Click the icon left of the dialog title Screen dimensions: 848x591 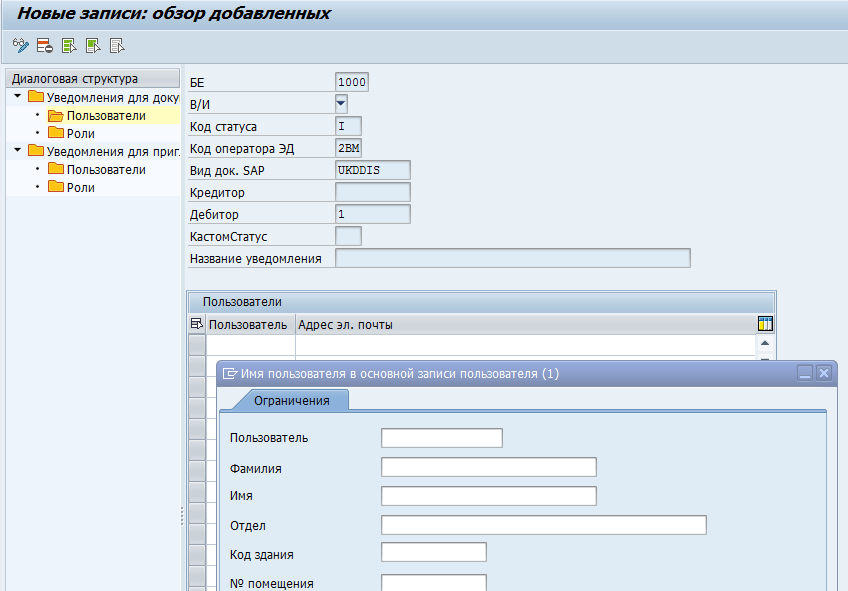pyautogui.click(x=230, y=373)
